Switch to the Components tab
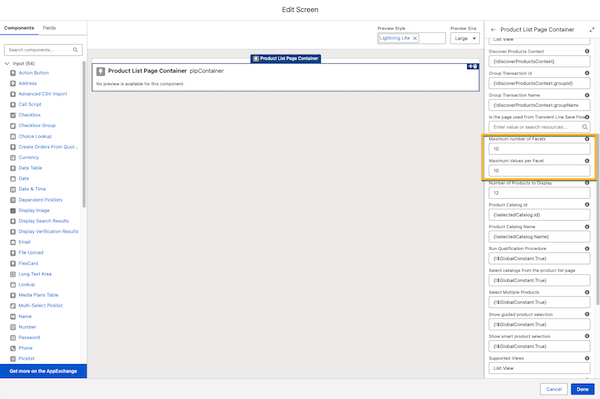The height and width of the screenshot is (399, 600). (19, 28)
